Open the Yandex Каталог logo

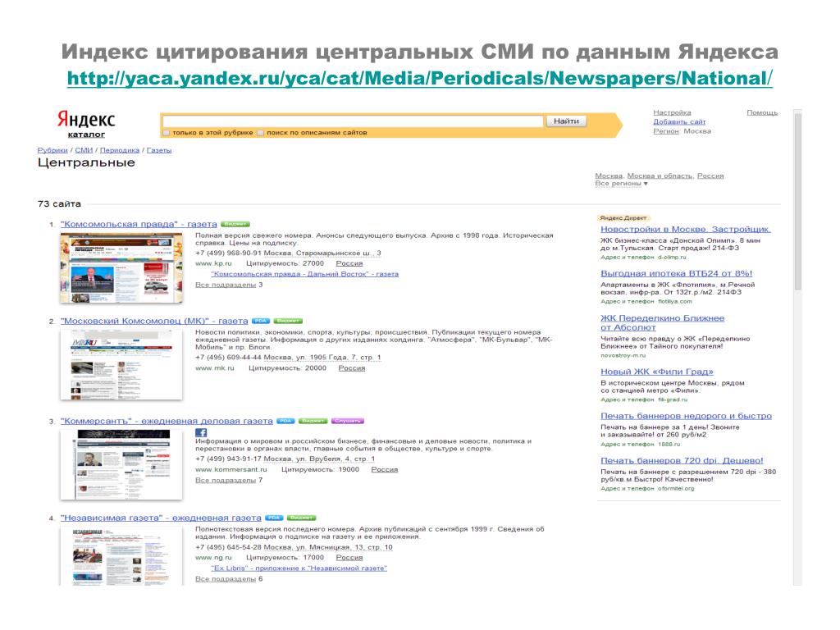tap(85, 125)
